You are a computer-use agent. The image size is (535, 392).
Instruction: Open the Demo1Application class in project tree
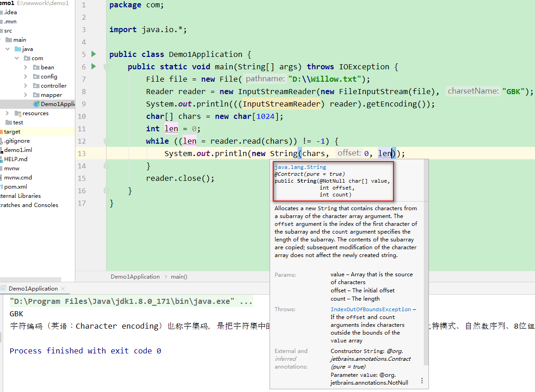point(54,104)
